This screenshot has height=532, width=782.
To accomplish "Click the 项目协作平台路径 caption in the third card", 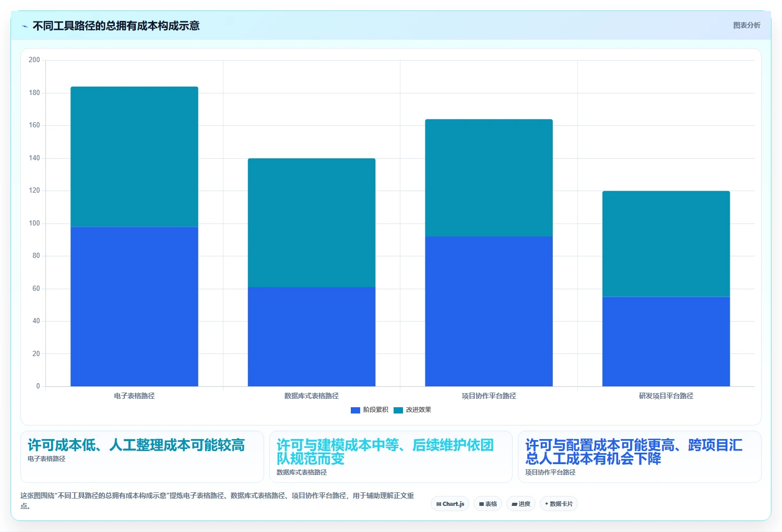I will (550, 472).
